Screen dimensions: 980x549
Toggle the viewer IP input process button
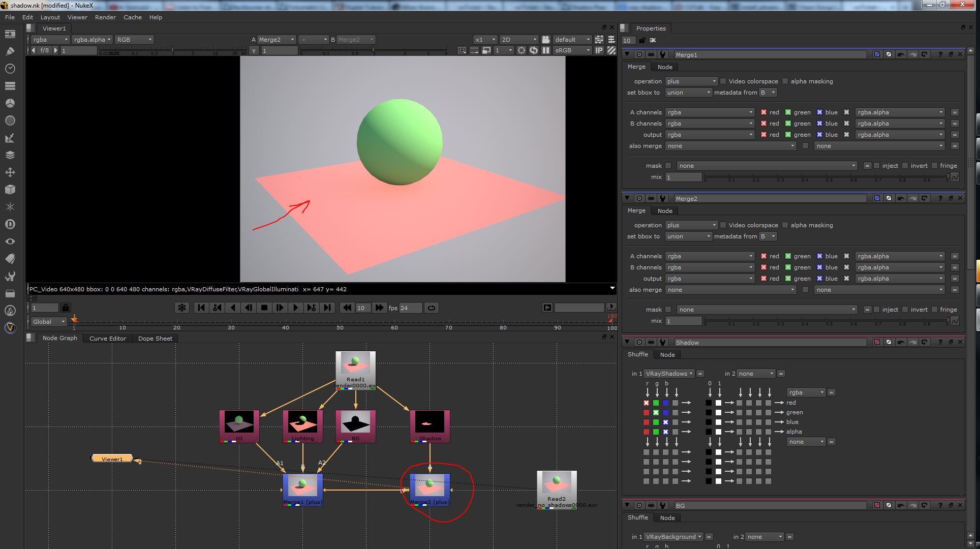(x=599, y=50)
